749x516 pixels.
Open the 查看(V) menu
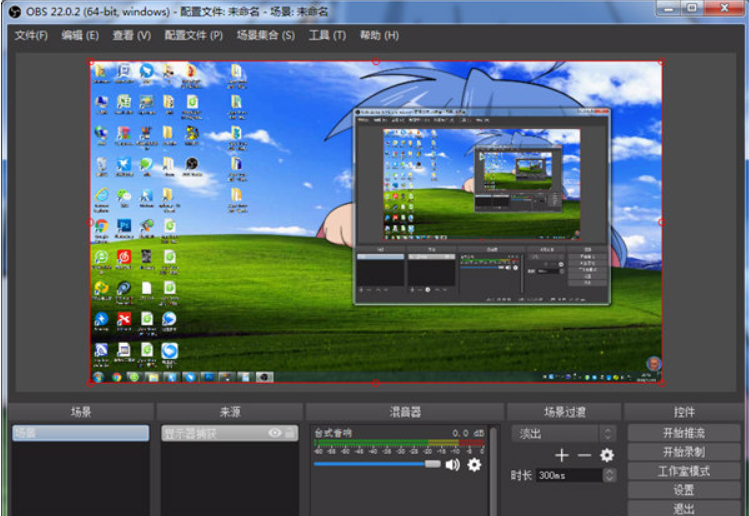(131, 35)
